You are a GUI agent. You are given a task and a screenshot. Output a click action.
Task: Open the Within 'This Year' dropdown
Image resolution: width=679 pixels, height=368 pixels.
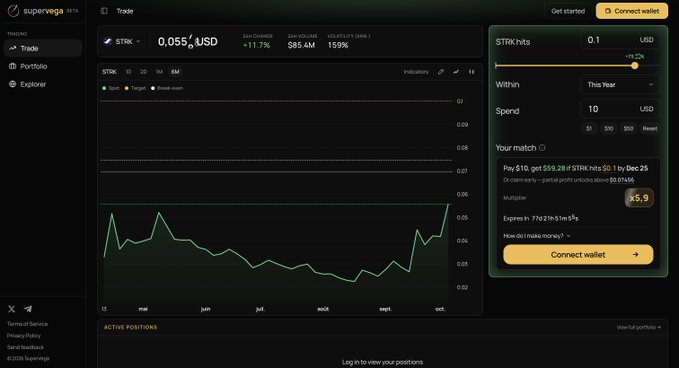[x=620, y=84]
